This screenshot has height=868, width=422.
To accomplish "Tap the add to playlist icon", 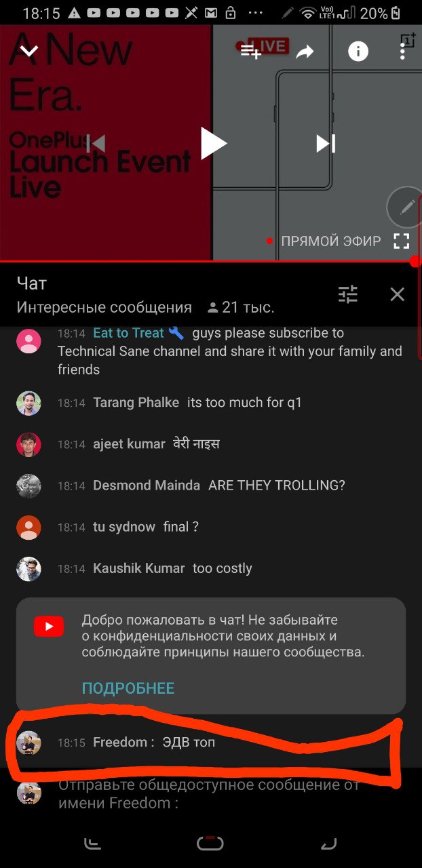I will (250, 51).
